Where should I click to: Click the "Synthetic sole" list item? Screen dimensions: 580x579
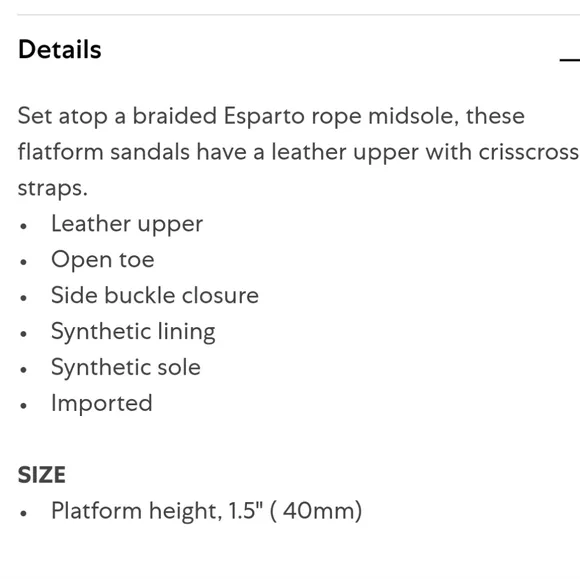126,368
